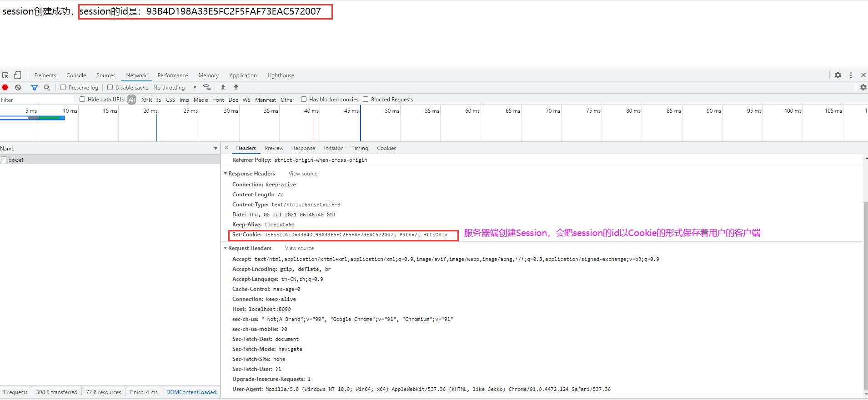The height and width of the screenshot is (400, 868).
Task: Open the Cookies detail tab
Action: point(386,148)
